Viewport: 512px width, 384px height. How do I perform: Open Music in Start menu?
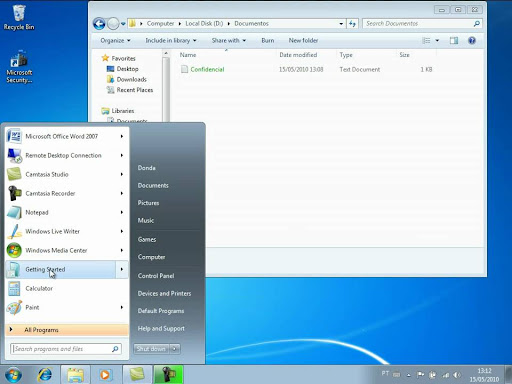coord(146,220)
